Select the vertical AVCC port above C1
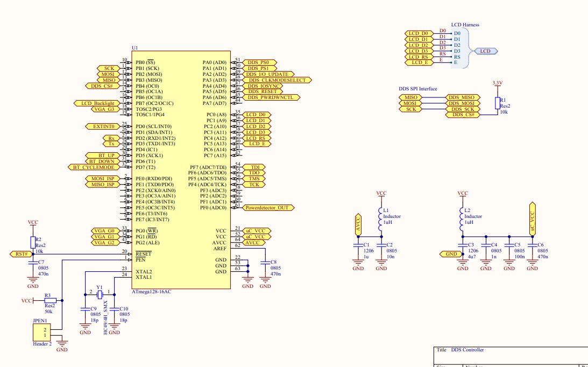The height and width of the screenshot is (367, 588). pyautogui.click(x=358, y=225)
